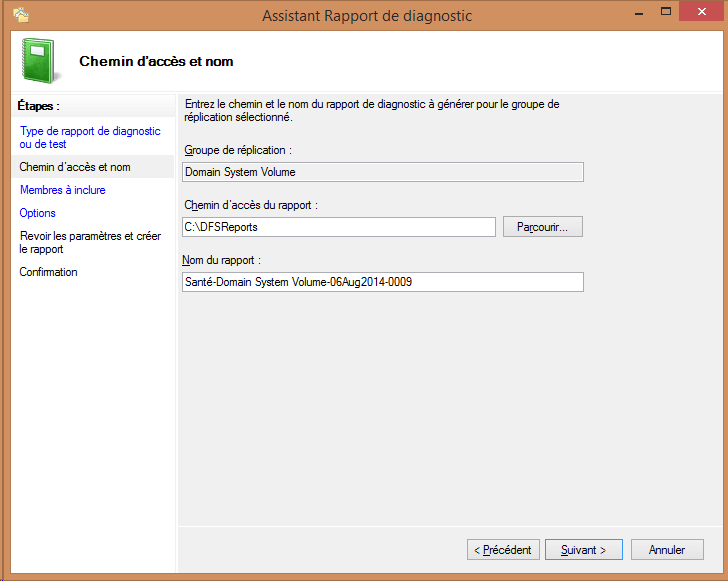Screen dimensions: 728x581
Task: Click the green report book icon
Action: click(38, 60)
